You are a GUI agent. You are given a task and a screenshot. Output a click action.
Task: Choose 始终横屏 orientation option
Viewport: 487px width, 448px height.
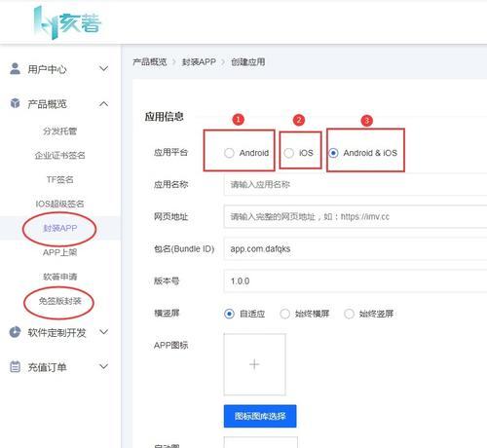click(284, 314)
